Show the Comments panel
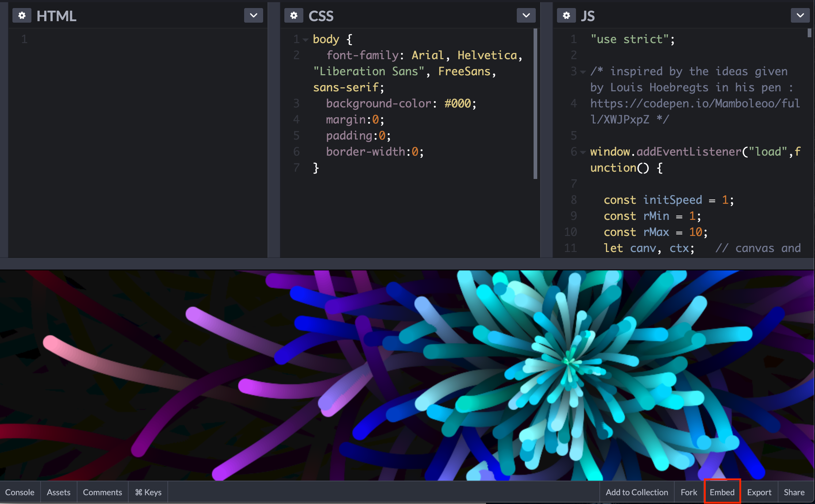Image resolution: width=815 pixels, height=504 pixels. (102, 492)
